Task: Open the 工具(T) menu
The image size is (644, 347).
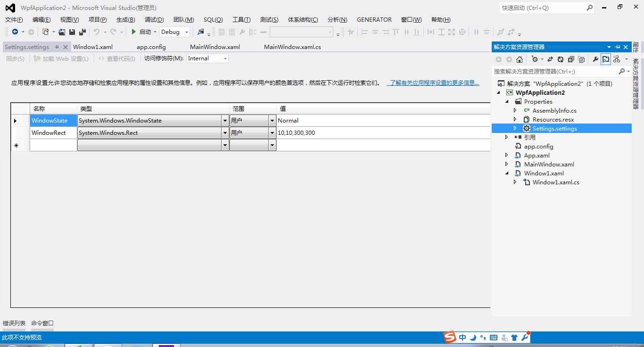Action: coord(241,20)
